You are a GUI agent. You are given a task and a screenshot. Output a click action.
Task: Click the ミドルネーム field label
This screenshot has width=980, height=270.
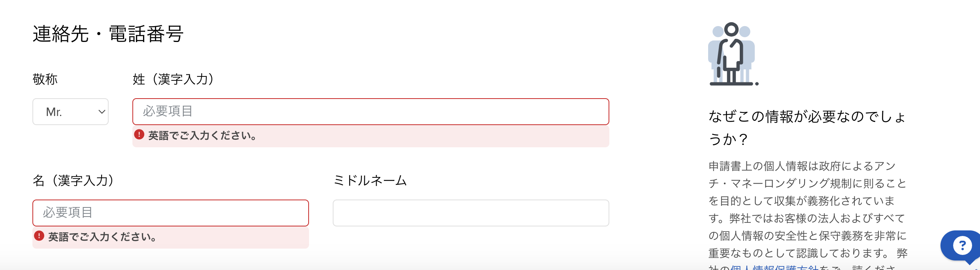[370, 181]
